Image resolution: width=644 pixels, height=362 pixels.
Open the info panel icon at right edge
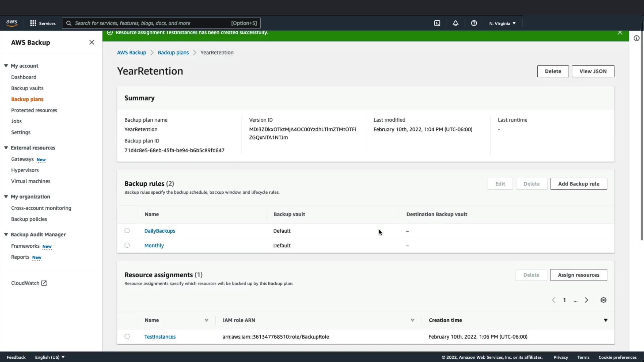(636, 38)
